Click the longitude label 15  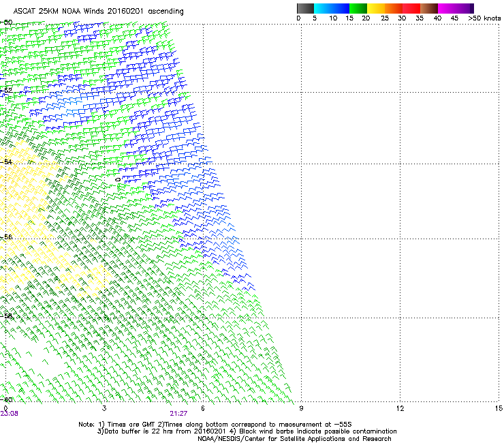[499, 408]
